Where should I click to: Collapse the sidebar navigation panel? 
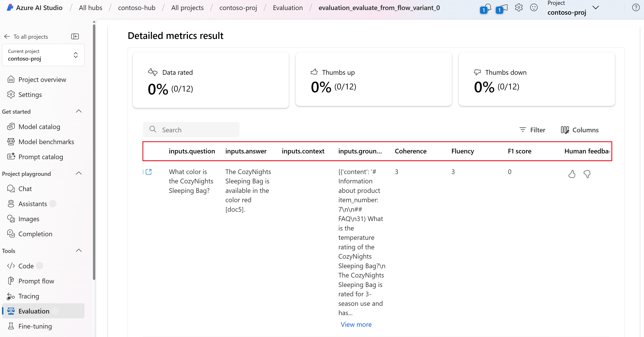(x=75, y=36)
